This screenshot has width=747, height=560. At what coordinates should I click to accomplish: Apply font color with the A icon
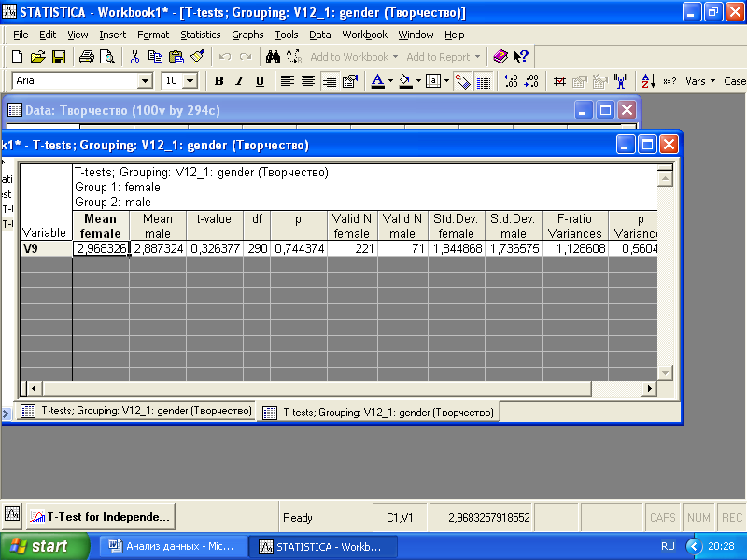click(x=378, y=81)
